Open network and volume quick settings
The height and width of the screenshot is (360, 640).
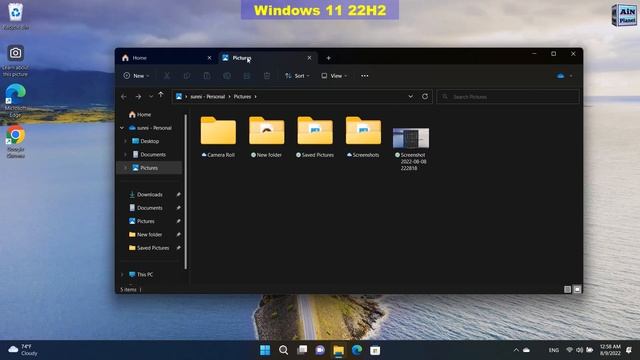[580, 350]
